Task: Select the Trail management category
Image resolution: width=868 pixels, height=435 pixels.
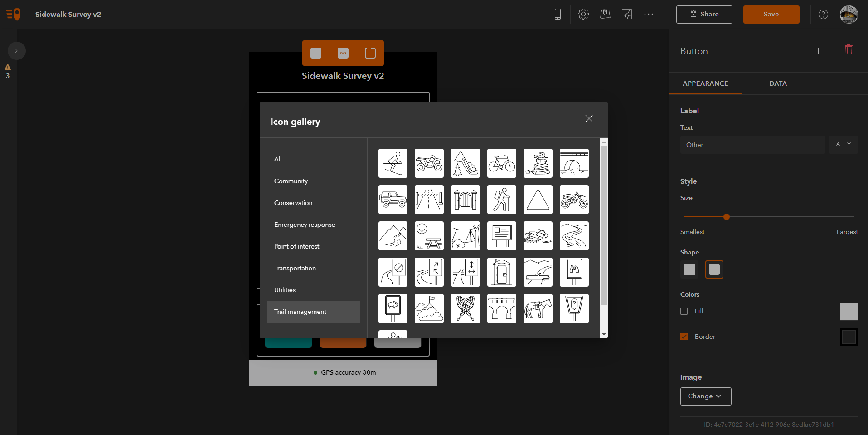Action: [x=313, y=312]
